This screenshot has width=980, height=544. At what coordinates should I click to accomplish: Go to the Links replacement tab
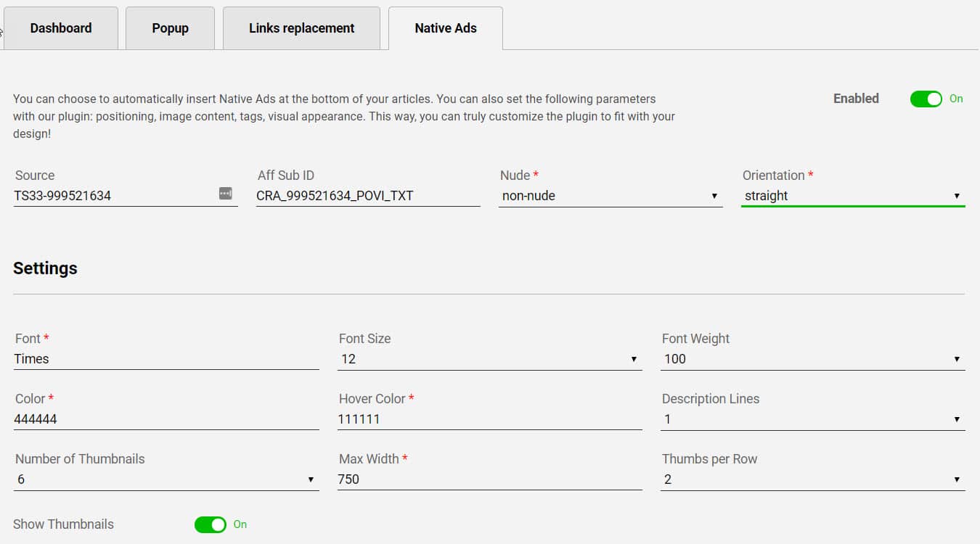301,28
